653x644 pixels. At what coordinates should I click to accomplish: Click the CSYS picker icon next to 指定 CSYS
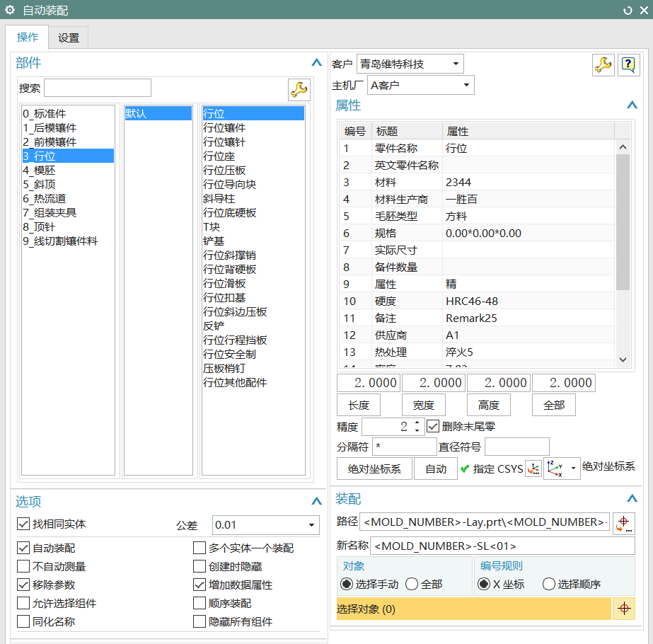coord(533,468)
